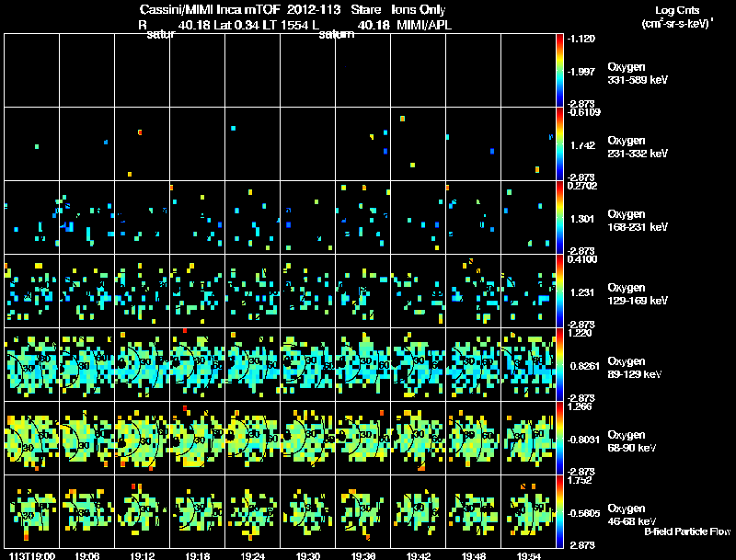Click the '-0.6109' color scale value
736x560 pixels.
pyautogui.click(x=584, y=112)
